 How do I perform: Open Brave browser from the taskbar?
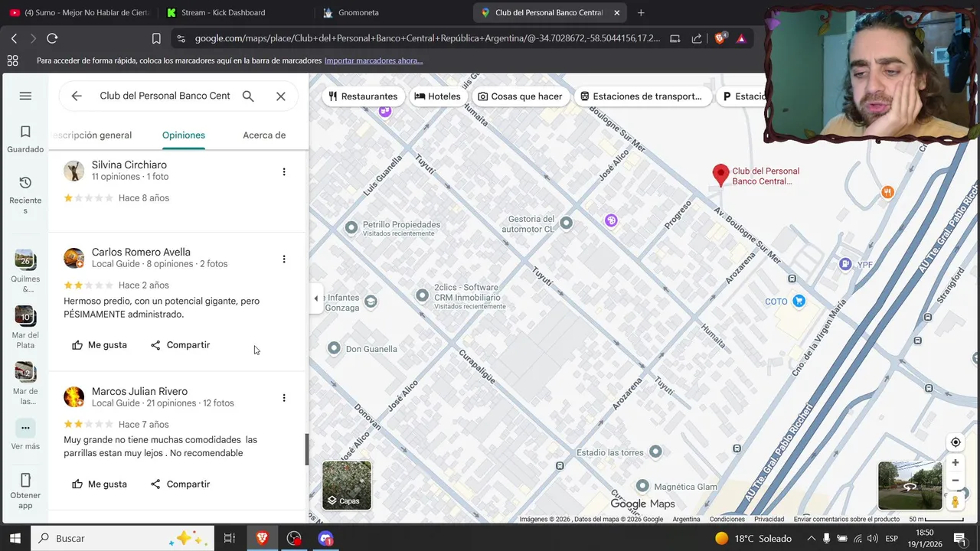262,538
